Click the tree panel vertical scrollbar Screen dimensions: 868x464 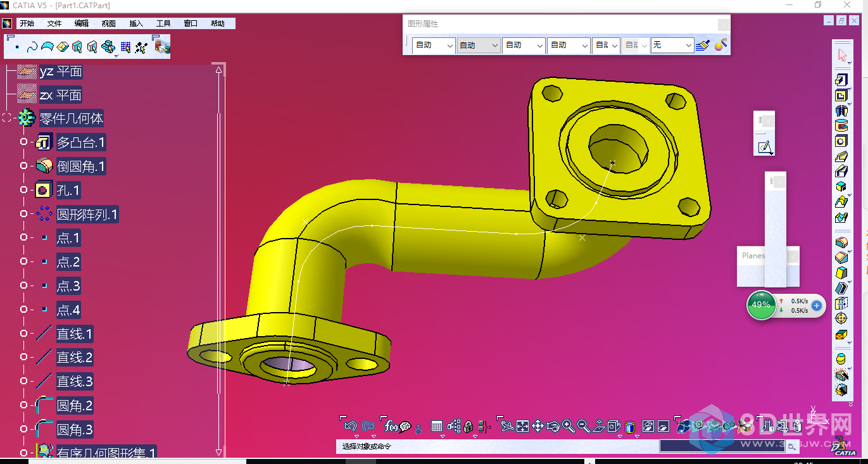coord(219,260)
